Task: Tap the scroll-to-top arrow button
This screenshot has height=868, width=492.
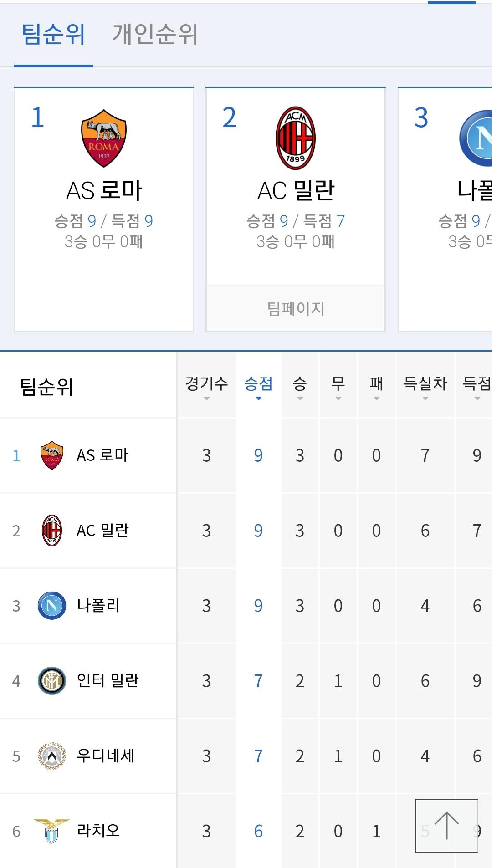Action: point(446,826)
